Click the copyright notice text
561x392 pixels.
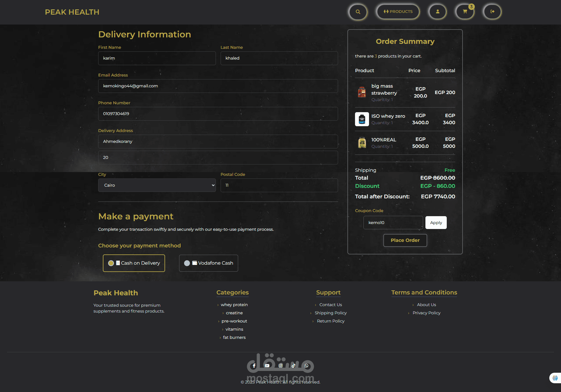pyautogui.click(x=280, y=382)
